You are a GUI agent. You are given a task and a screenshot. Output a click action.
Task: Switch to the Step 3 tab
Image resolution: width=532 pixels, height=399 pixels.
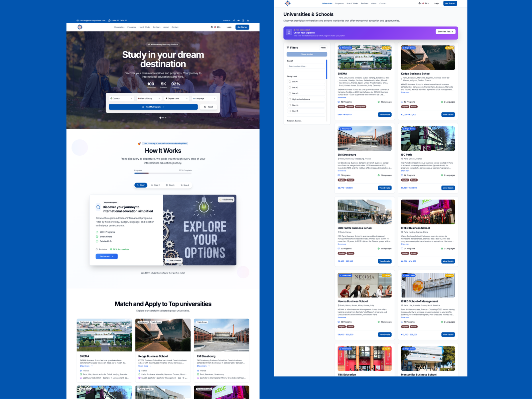(x=170, y=185)
